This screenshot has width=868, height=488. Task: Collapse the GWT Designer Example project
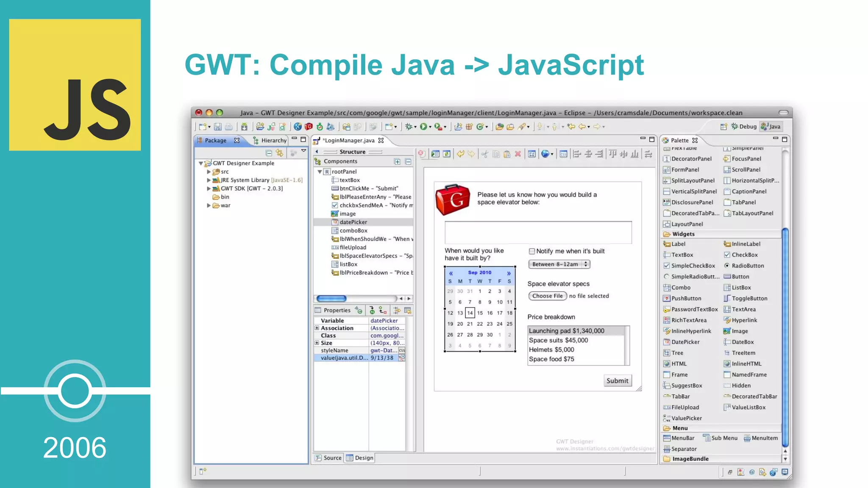201,163
